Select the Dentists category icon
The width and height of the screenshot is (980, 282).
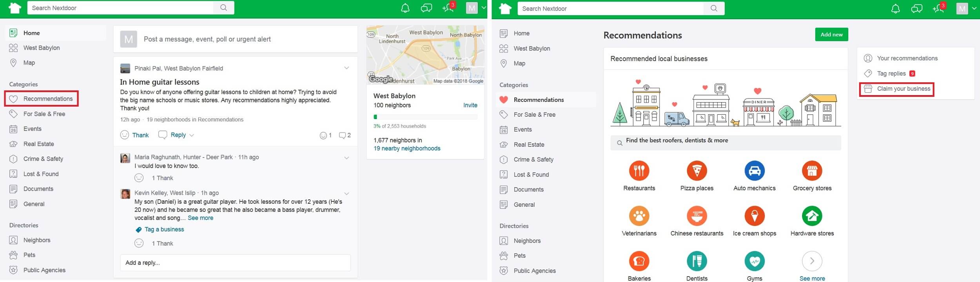coord(697,261)
